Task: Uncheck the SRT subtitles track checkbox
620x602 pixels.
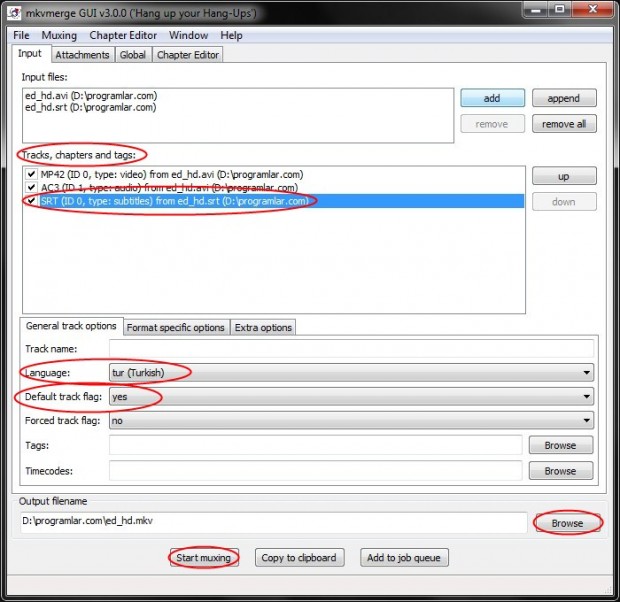Action: (x=31, y=201)
